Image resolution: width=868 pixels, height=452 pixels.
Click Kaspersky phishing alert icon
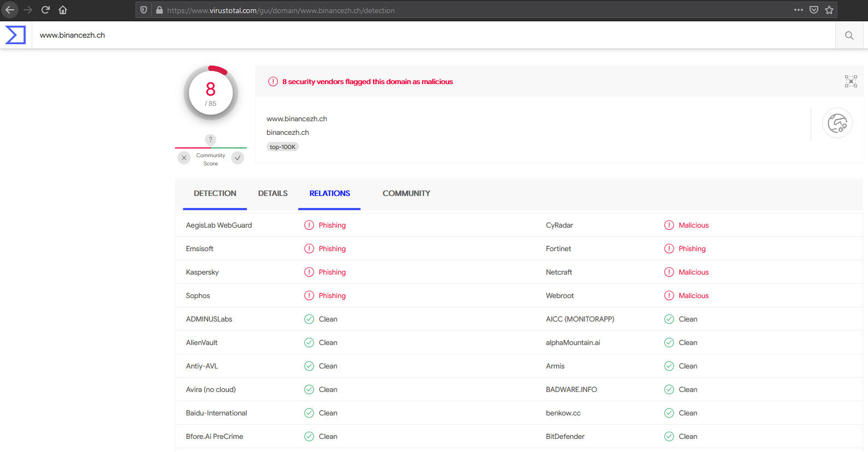point(309,272)
